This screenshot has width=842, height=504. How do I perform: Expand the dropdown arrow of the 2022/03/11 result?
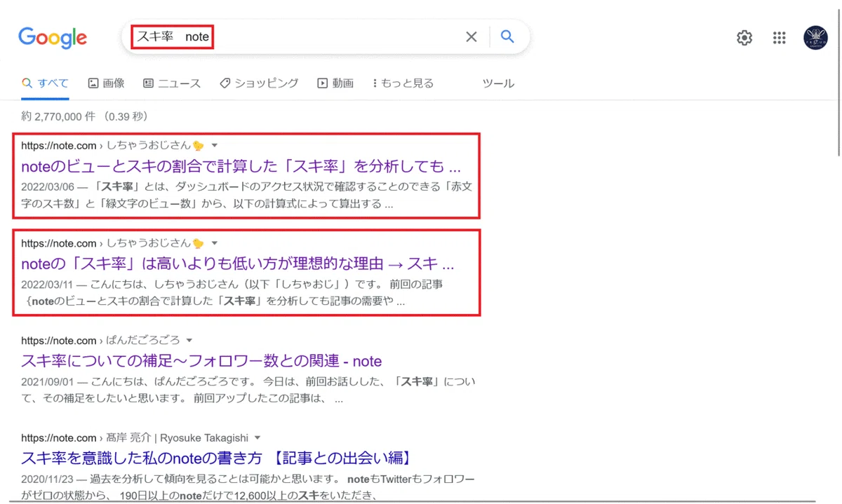tap(215, 243)
